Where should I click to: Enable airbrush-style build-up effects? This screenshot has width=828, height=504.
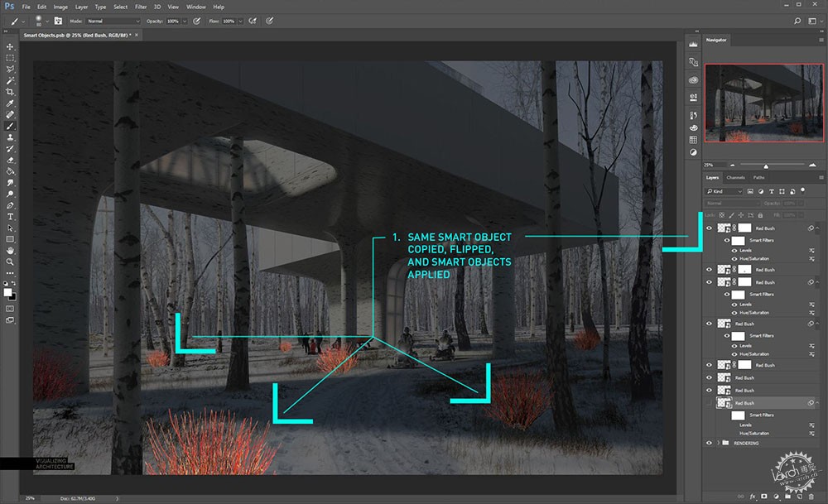253,22
